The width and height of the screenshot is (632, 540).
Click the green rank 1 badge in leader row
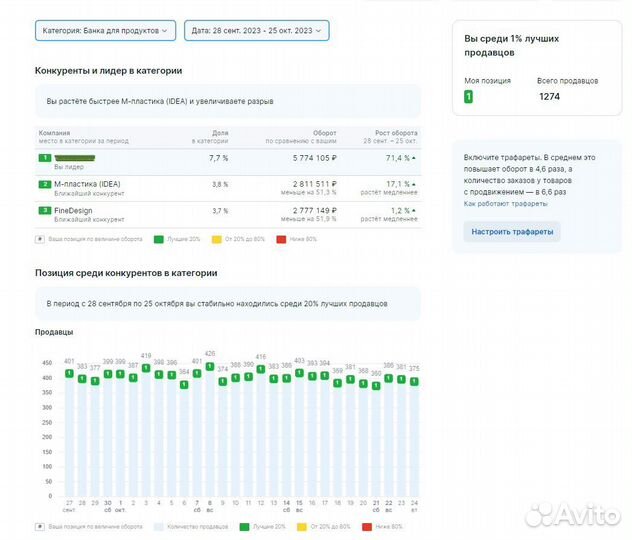click(44, 159)
